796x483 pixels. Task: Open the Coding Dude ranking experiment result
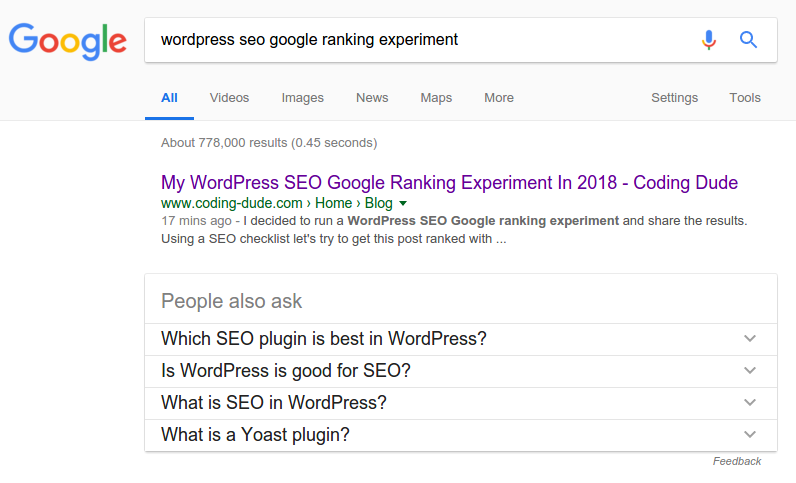(449, 183)
